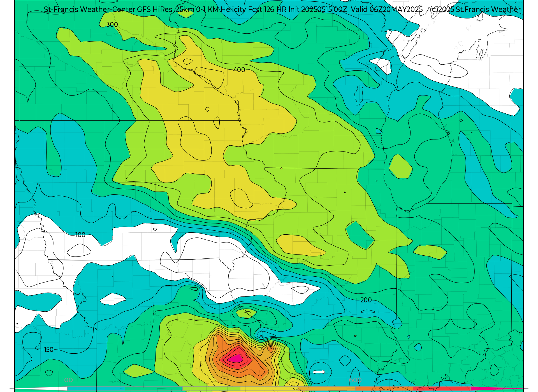Select the light green color bar segment
Screen dimensions: 538x392
point(211,389)
